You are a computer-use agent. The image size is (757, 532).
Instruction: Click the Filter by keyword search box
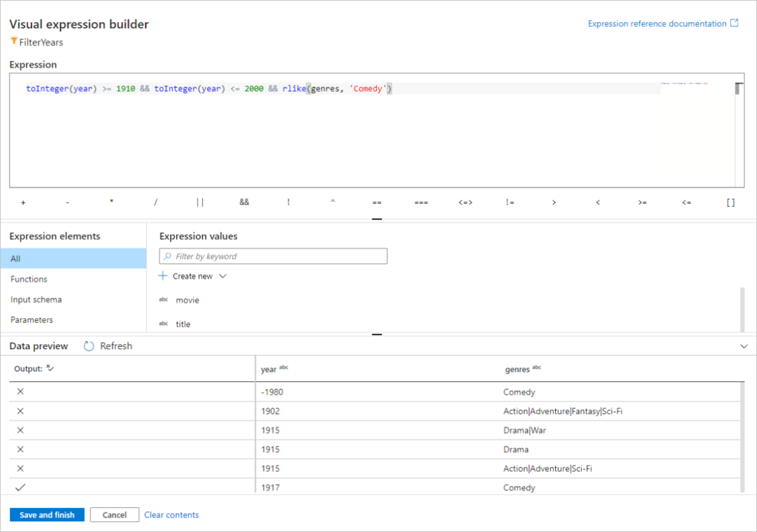[273, 256]
